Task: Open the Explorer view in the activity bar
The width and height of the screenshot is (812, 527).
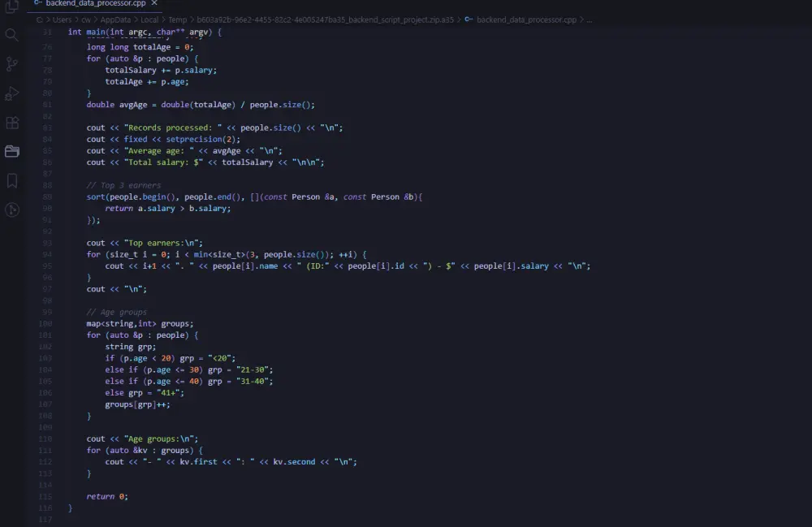Action: coord(11,6)
